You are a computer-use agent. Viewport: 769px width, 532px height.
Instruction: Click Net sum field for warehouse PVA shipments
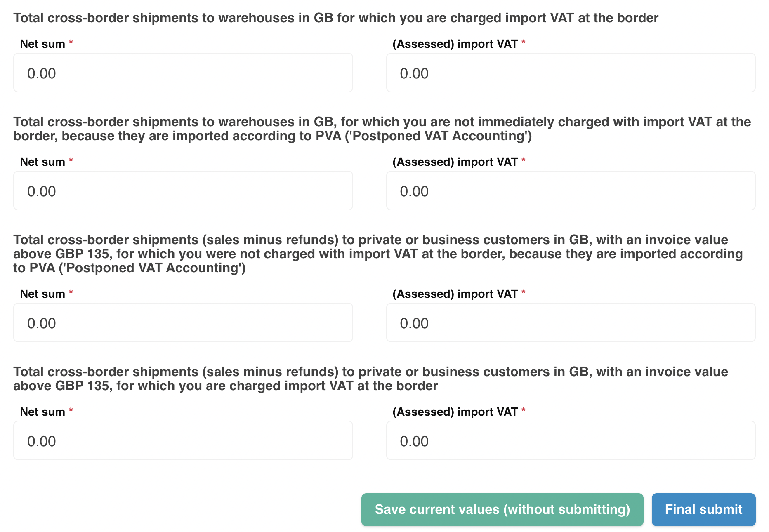tap(183, 191)
